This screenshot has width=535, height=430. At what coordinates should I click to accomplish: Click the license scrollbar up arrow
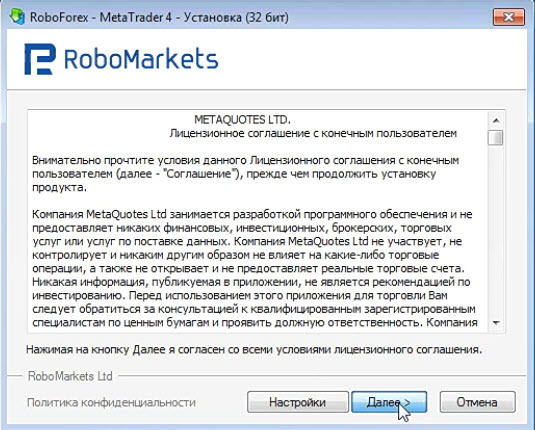[496, 120]
